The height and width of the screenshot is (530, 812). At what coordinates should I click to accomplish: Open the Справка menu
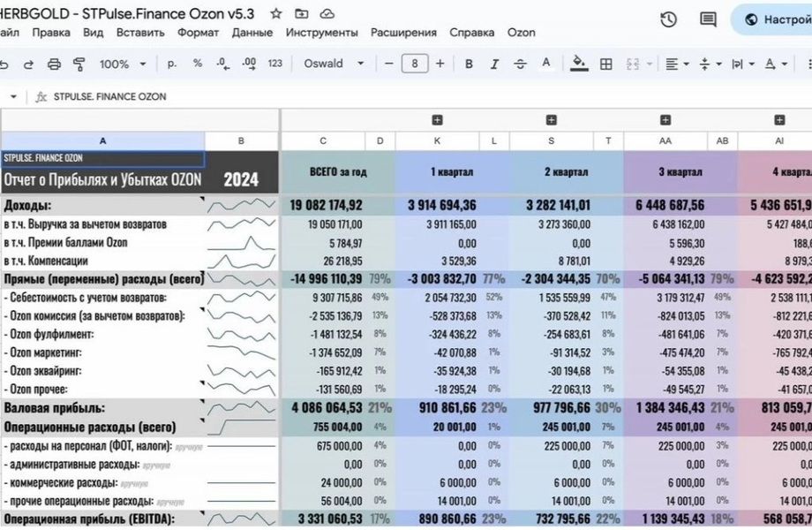tap(472, 33)
